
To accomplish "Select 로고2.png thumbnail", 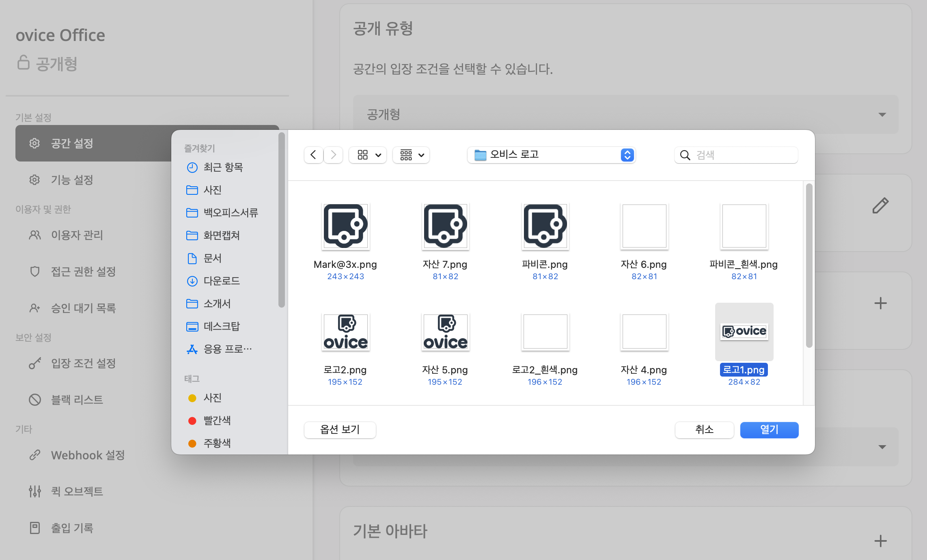I will 345,332.
